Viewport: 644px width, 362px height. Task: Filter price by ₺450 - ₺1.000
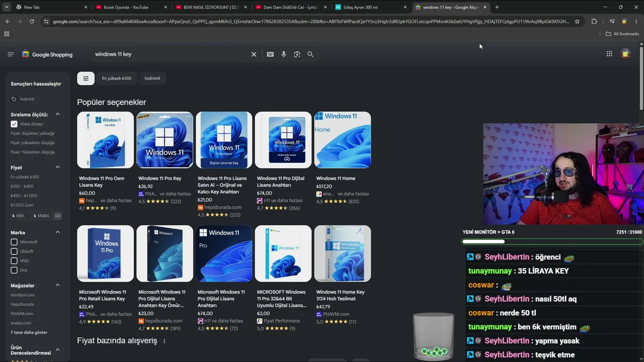24,196
